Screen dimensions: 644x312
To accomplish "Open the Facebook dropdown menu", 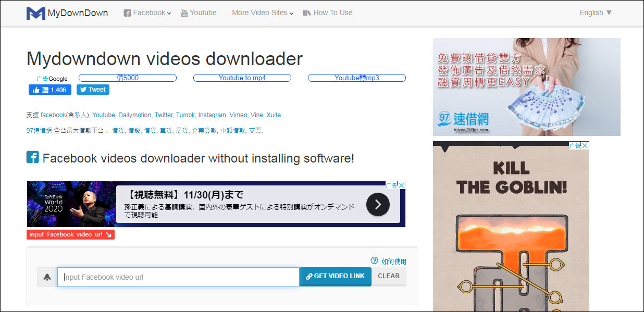I will pos(147,13).
